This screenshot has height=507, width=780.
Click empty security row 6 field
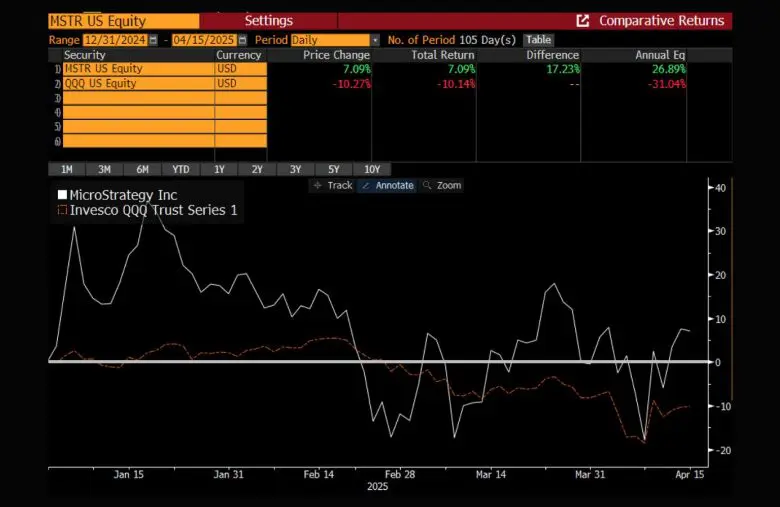[139, 141]
